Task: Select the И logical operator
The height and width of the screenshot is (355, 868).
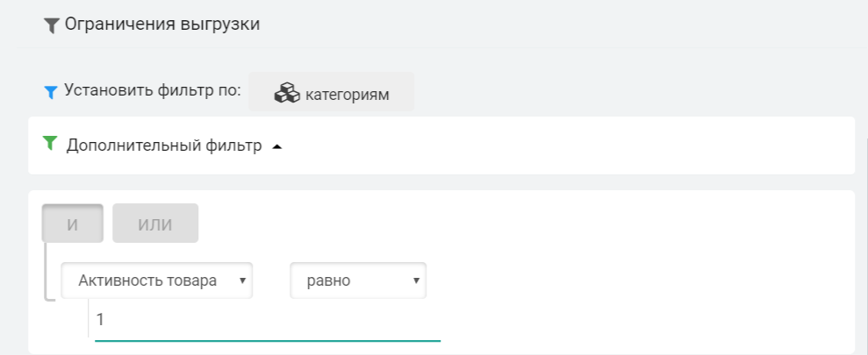Action: point(73,224)
